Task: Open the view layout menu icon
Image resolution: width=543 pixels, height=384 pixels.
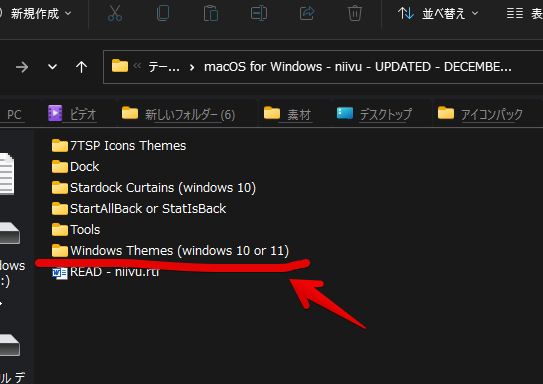Action: 515,14
